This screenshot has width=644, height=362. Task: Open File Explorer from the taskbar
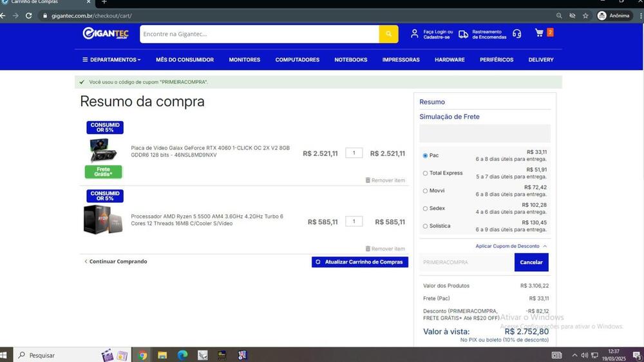click(163, 356)
